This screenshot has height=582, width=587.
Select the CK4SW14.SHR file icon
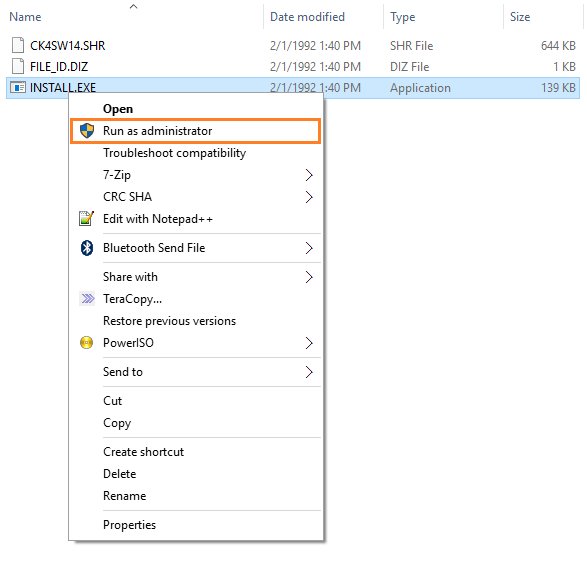coord(18,45)
